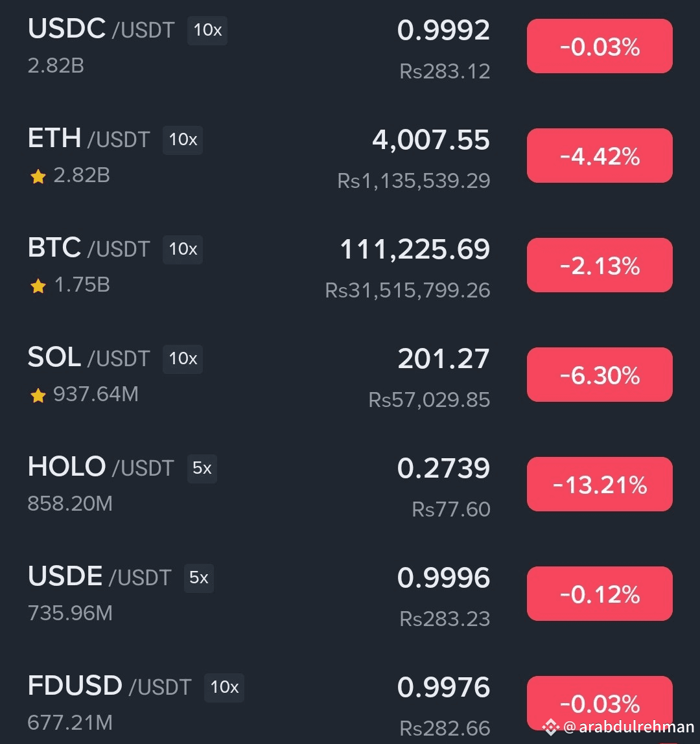Open the ETH price 4,007.55
Screen dimensions: 700x744
pos(430,140)
